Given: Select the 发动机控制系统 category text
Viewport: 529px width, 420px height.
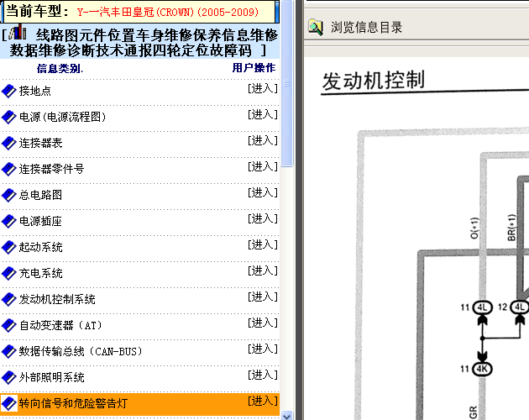Looking at the screenshot, I should [x=57, y=299].
